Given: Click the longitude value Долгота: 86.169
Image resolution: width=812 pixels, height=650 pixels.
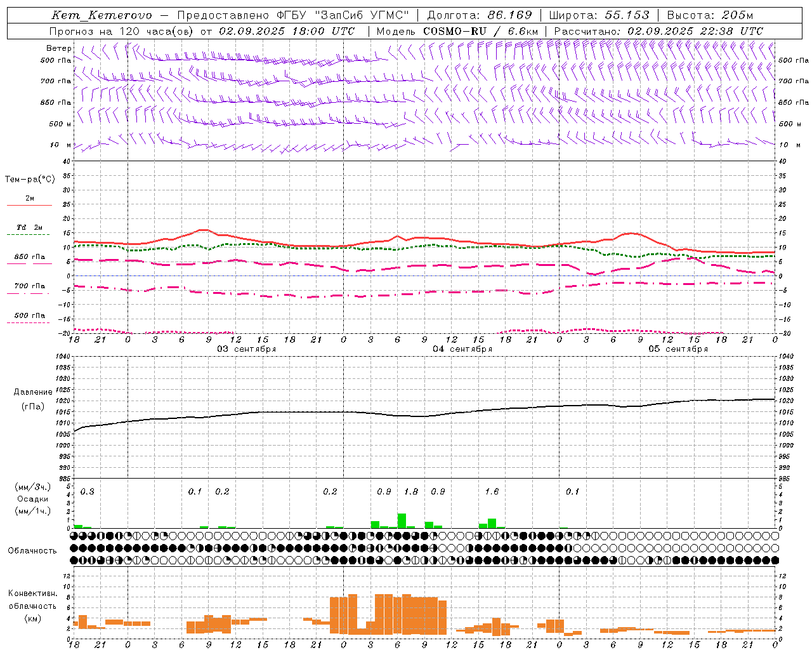Looking at the screenshot, I should (x=480, y=15).
